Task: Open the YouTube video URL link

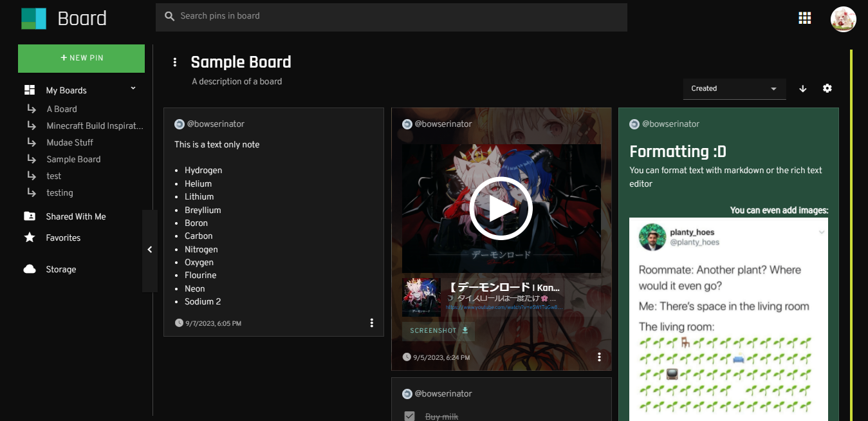Action: [504, 308]
